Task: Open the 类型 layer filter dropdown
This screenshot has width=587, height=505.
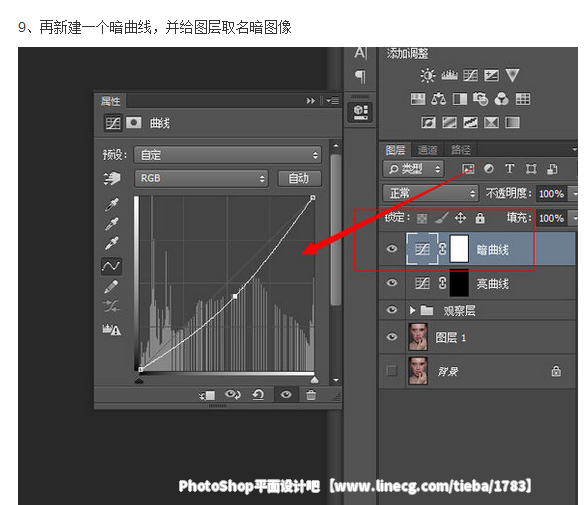Action: [413, 169]
